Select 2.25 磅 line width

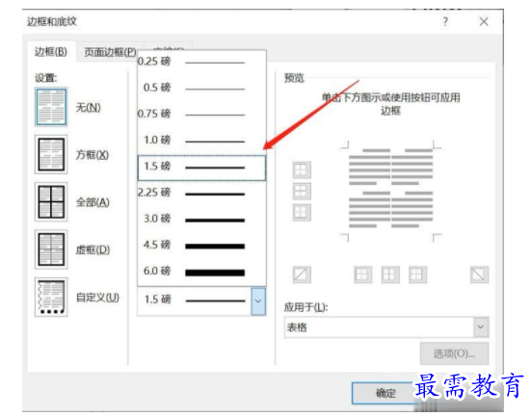[201, 194]
